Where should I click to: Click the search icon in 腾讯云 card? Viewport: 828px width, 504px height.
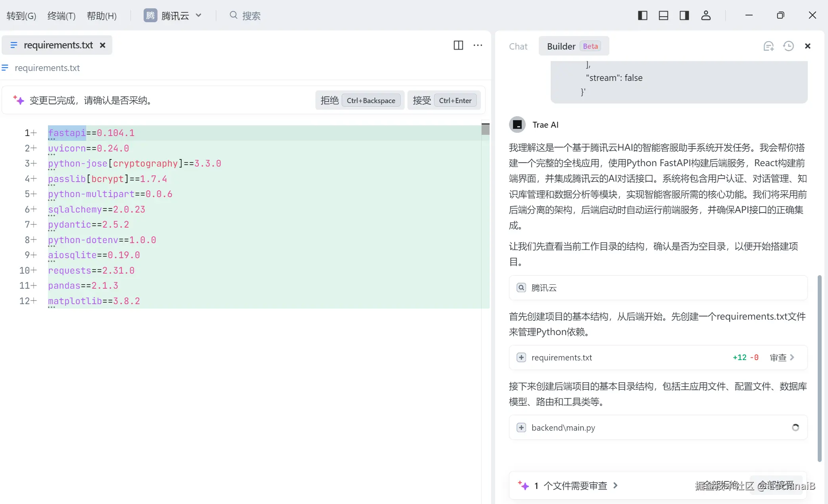point(521,287)
